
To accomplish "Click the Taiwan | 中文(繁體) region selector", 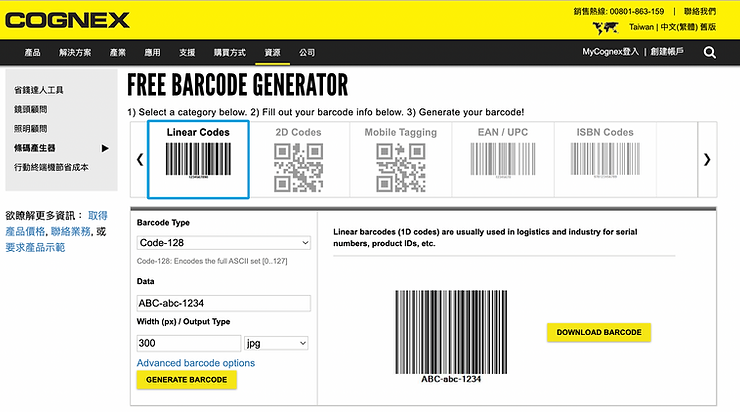I will pyautogui.click(x=673, y=27).
